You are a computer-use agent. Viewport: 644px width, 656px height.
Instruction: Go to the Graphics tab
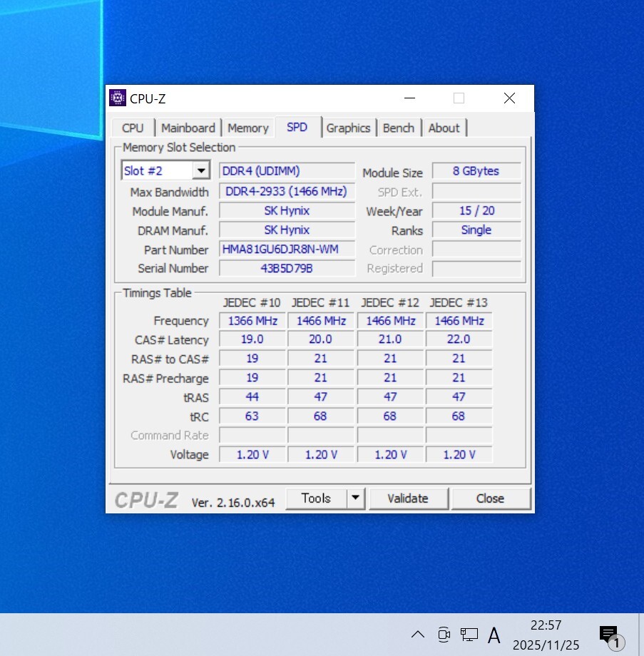click(348, 128)
